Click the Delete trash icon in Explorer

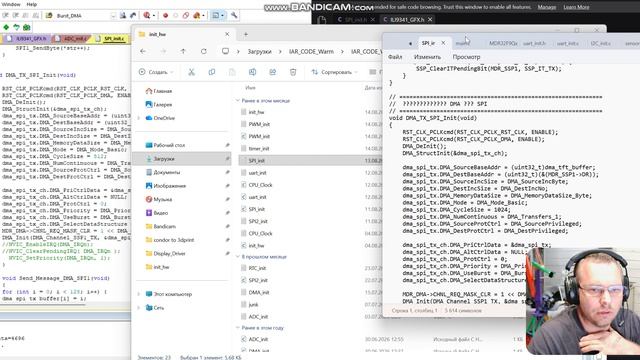pyautogui.click(x=293, y=72)
